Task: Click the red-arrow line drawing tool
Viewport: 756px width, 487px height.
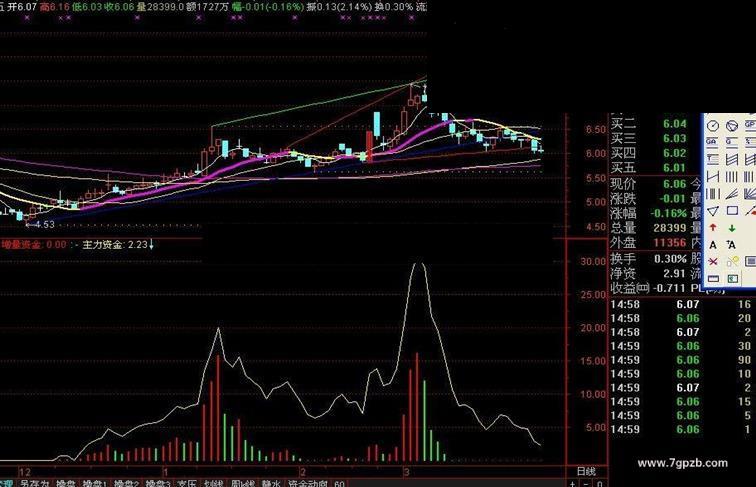Action: (751, 211)
